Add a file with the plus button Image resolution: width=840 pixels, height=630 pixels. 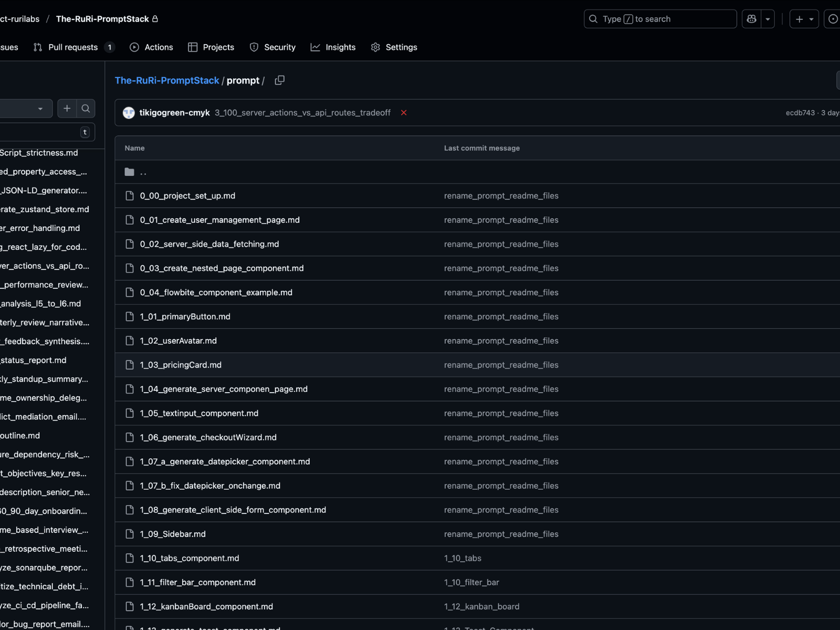click(x=67, y=109)
